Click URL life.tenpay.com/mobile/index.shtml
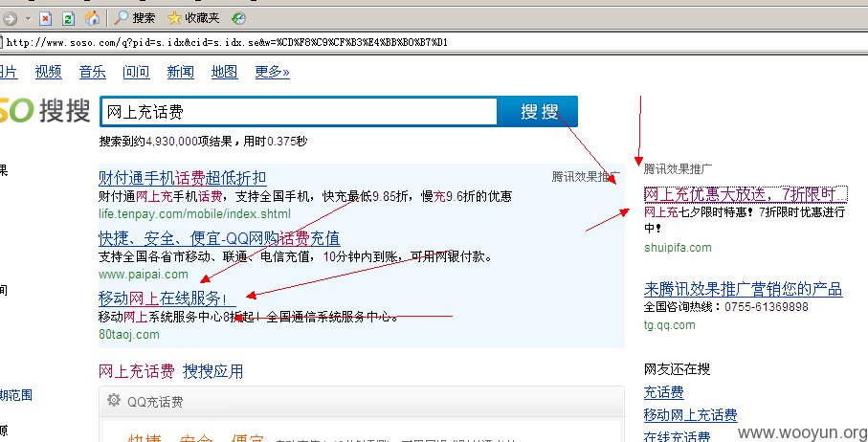Image resolution: width=868 pixels, height=442 pixels. 194,214
